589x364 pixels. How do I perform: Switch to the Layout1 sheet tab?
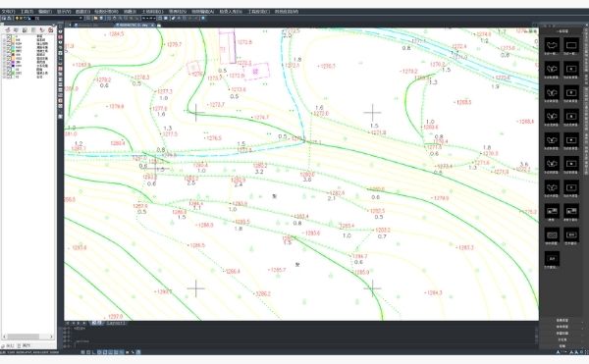(x=115, y=323)
